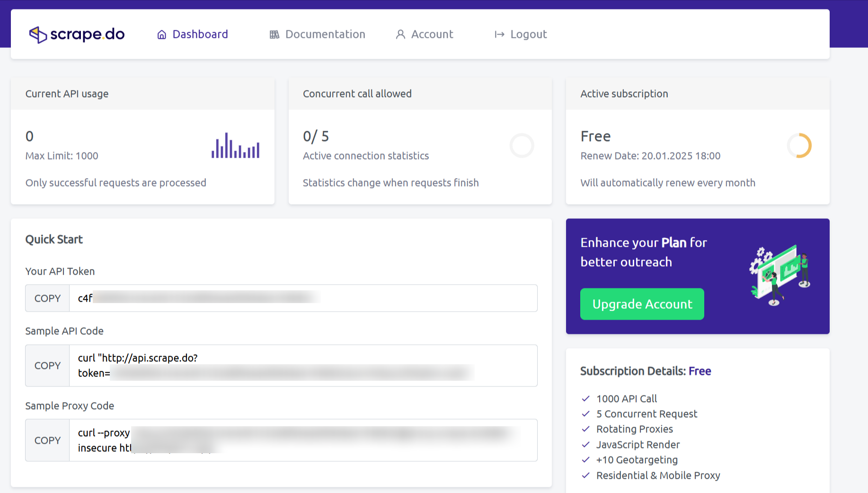This screenshot has height=493, width=868.
Task: Select the Sample API Code text box
Action: click(x=303, y=366)
